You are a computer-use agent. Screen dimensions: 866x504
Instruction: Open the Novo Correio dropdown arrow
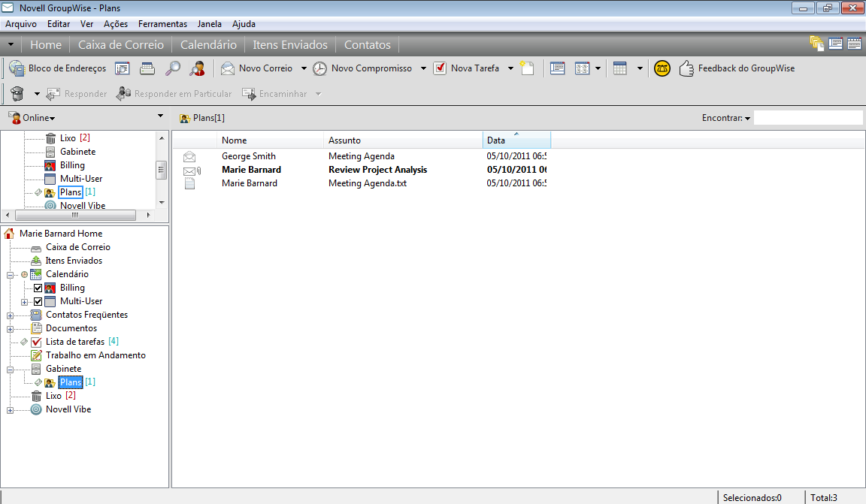tap(304, 68)
